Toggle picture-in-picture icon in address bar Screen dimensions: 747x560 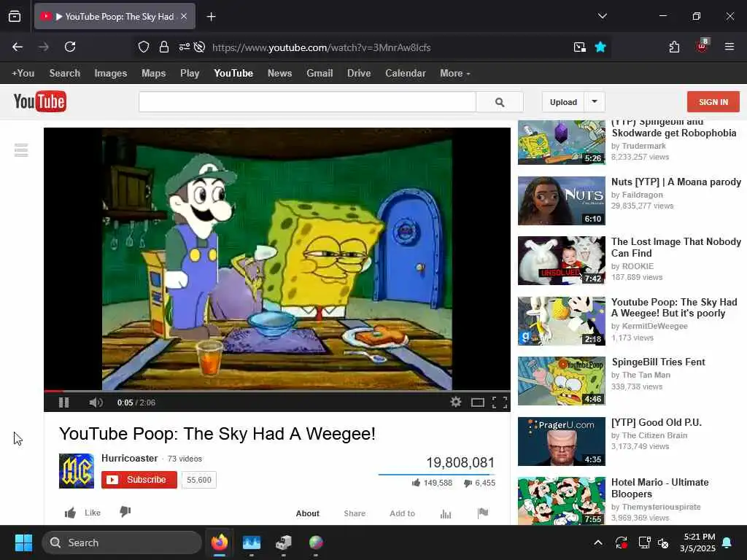coord(580,47)
